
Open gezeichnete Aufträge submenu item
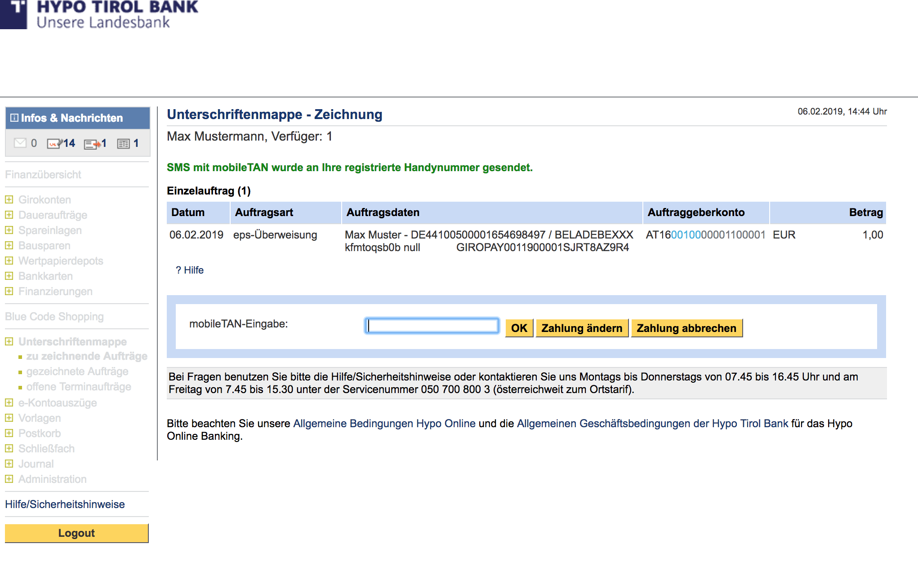click(x=77, y=371)
